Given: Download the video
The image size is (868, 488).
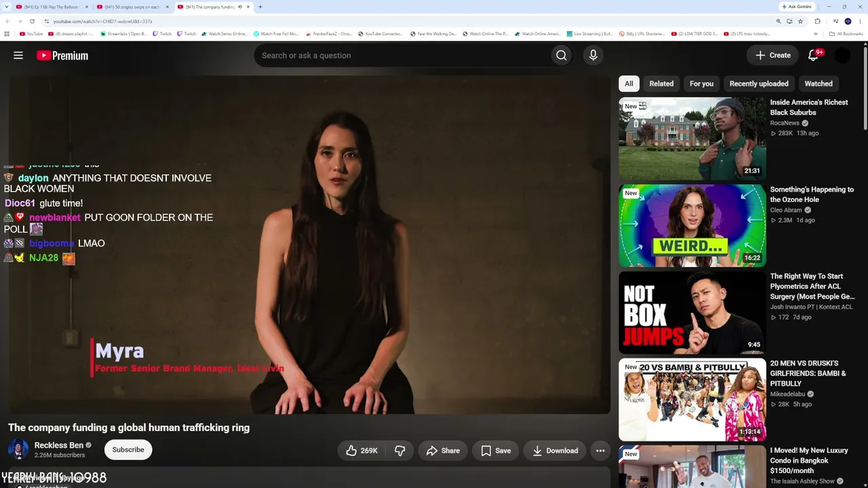Looking at the screenshot, I should pyautogui.click(x=555, y=451).
